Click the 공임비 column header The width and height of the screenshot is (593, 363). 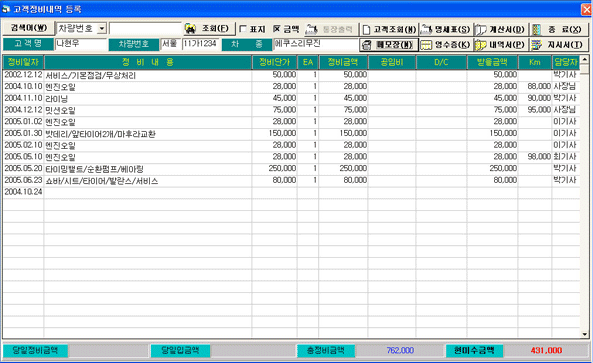[x=392, y=62]
